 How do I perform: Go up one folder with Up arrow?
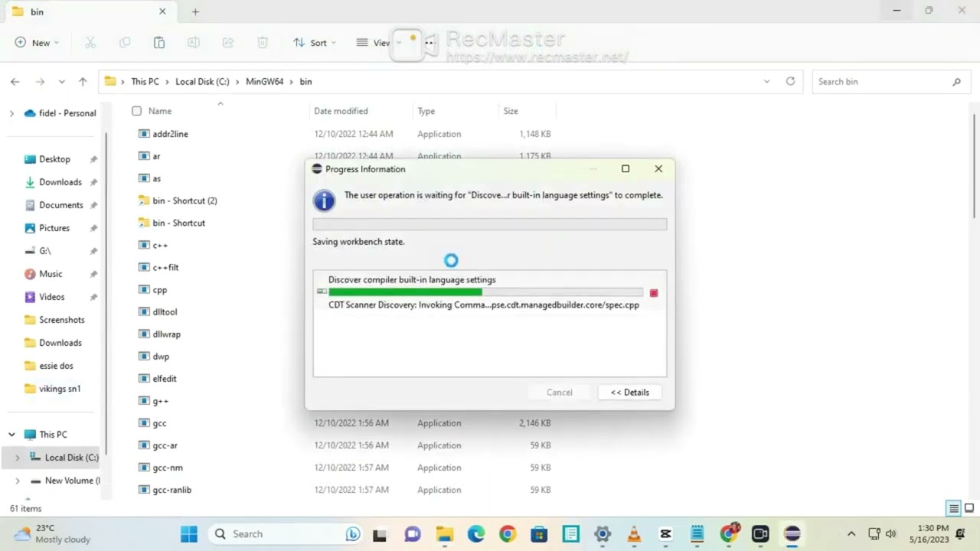pyautogui.click(x=83, y=81)
